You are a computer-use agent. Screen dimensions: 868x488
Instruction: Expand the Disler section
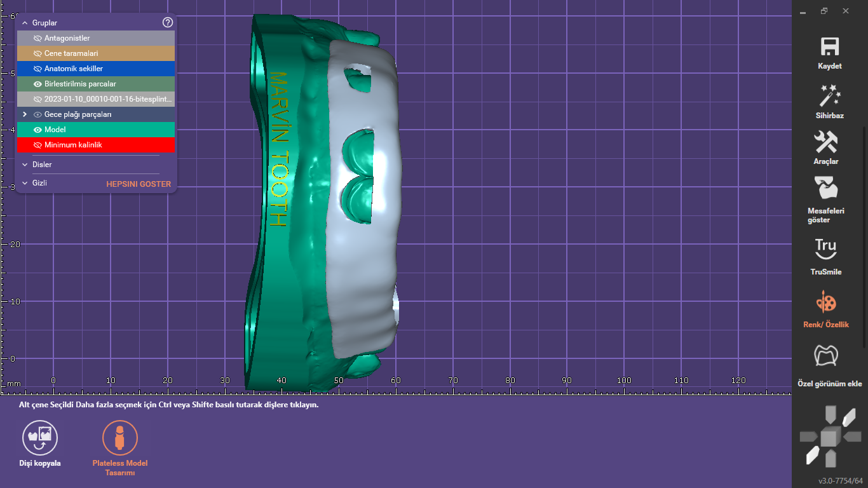[x=25, y=165]
